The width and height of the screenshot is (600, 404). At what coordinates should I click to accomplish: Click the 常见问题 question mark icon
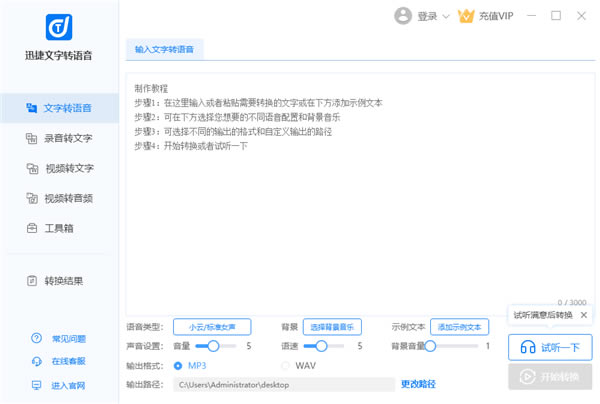36,338
